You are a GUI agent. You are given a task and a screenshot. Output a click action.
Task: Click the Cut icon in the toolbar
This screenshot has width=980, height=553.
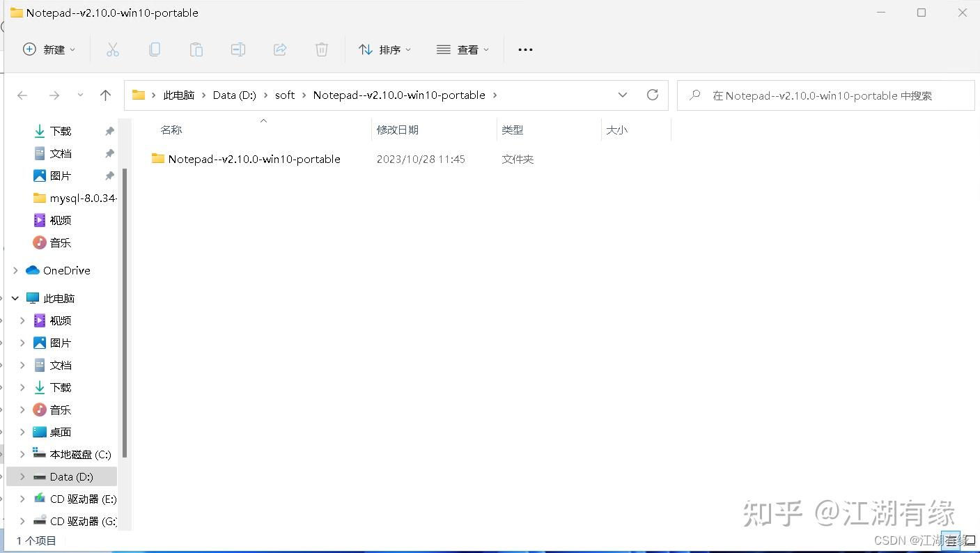coord(113,49)
